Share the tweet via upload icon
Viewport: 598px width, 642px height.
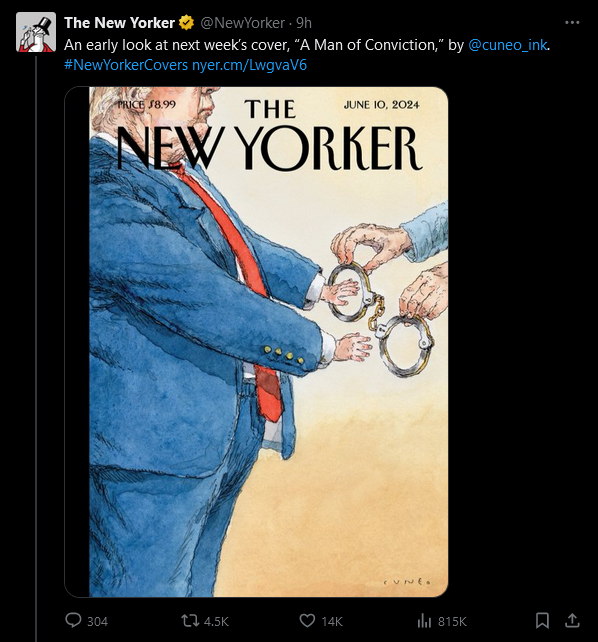click(x=572, y=620)
